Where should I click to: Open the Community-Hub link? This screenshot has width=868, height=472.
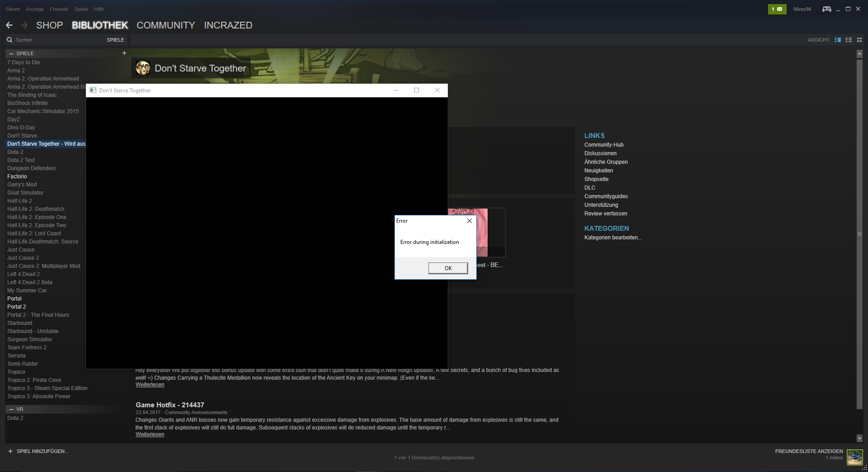click(x=604, y=145)
